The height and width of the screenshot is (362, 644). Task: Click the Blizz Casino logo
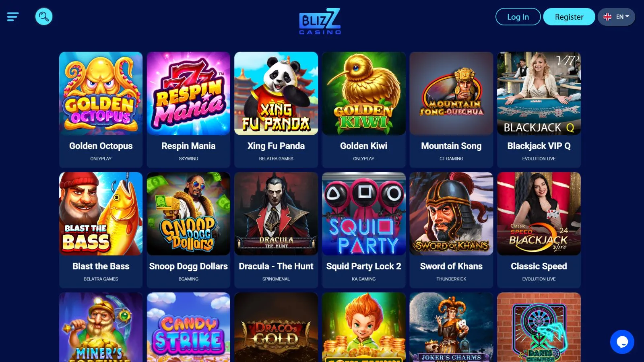[320, 21]
